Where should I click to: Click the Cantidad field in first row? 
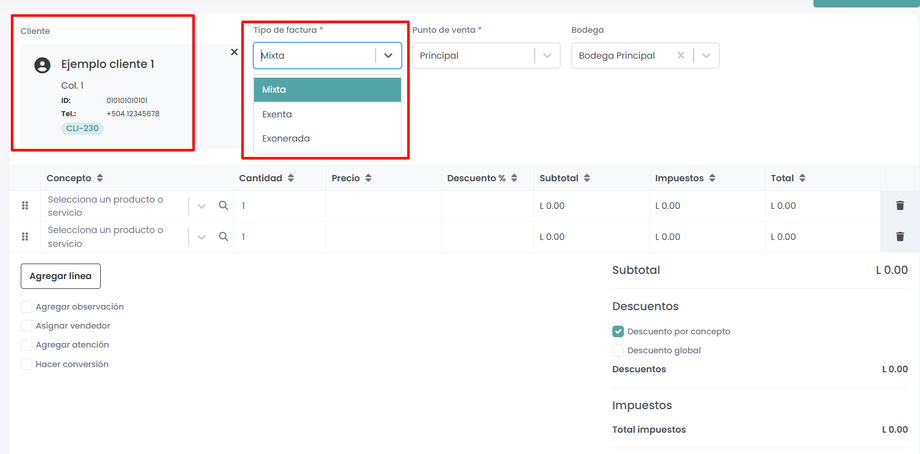pos(278,206)
